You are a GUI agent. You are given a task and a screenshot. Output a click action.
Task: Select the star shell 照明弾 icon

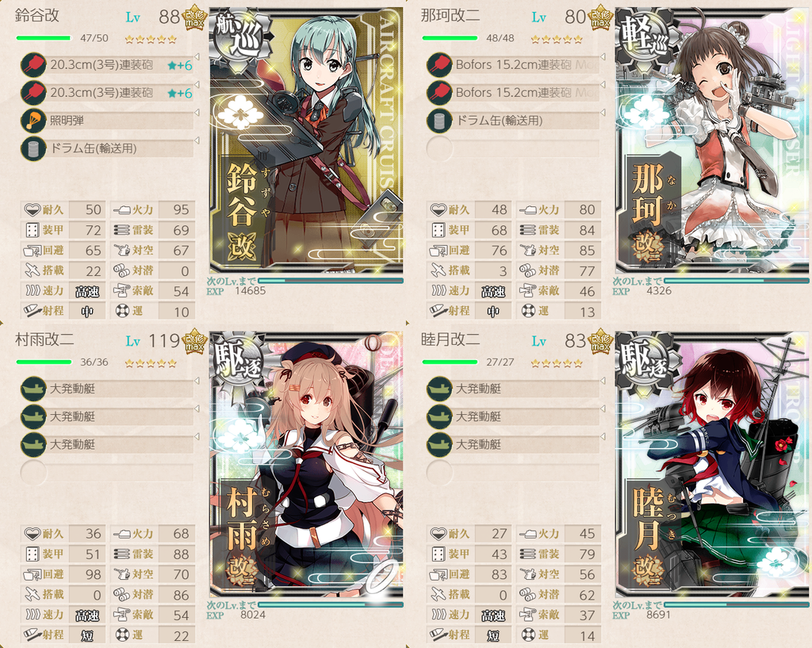(33, 121)
